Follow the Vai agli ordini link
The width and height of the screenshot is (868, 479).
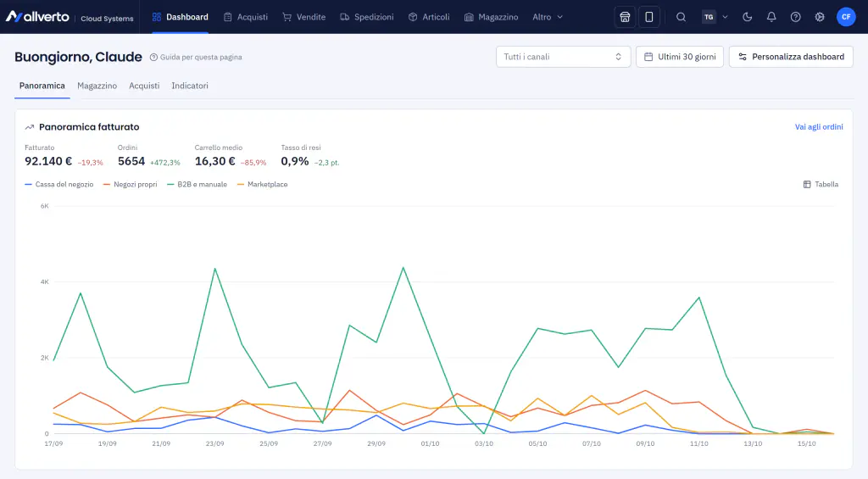(819, 127)
